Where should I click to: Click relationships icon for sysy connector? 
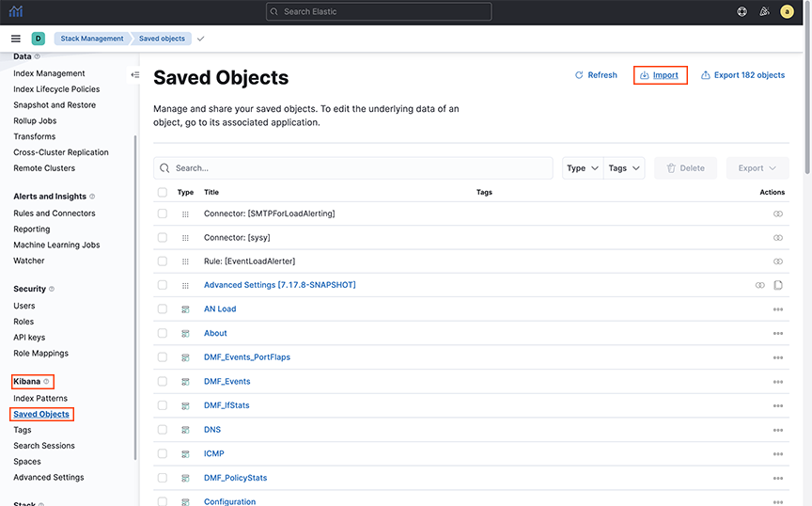pyautogui.click(x=778, y=237)
